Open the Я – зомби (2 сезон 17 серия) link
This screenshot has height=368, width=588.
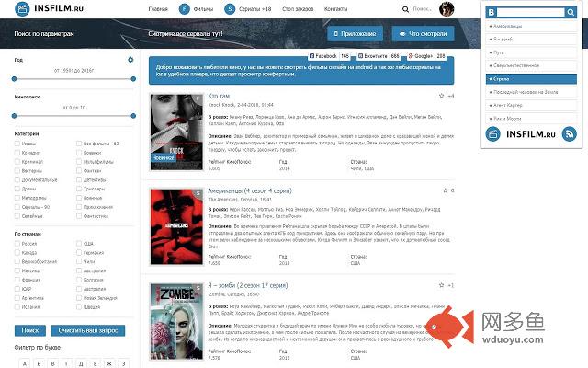click(x=248, y=285)
